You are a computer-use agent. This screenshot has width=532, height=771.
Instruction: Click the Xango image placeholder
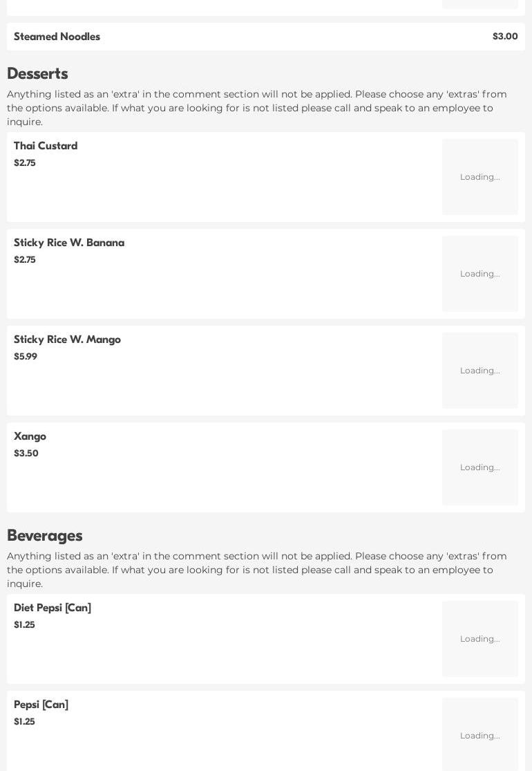point(480,467)
